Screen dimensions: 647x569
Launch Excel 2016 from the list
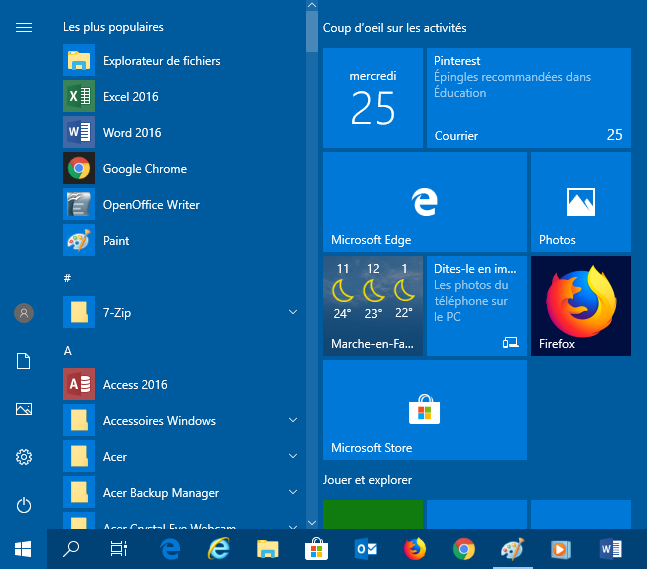pyautogui.click(x=182, y=97)
